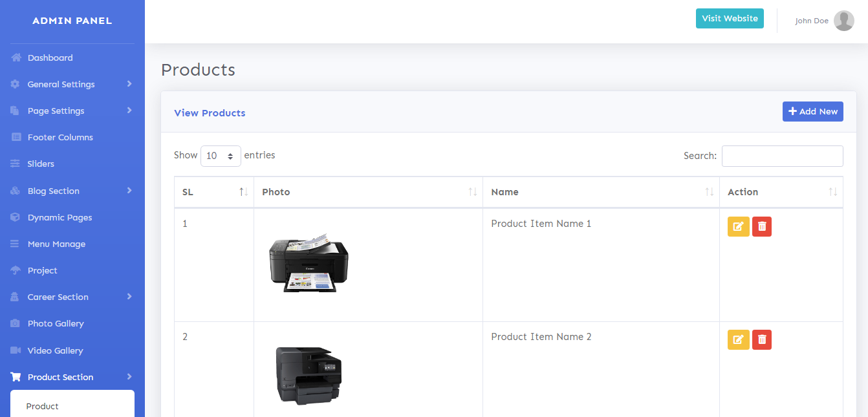This screenshot has height=417, width=868.
Task: Sort the table by SL column
Action: click(x=213, y=192)
